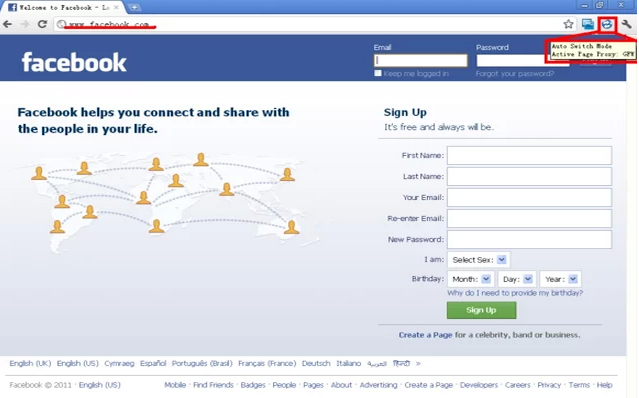Open the Careers footer link
The image size is (639, 398).
coord(518,385)
